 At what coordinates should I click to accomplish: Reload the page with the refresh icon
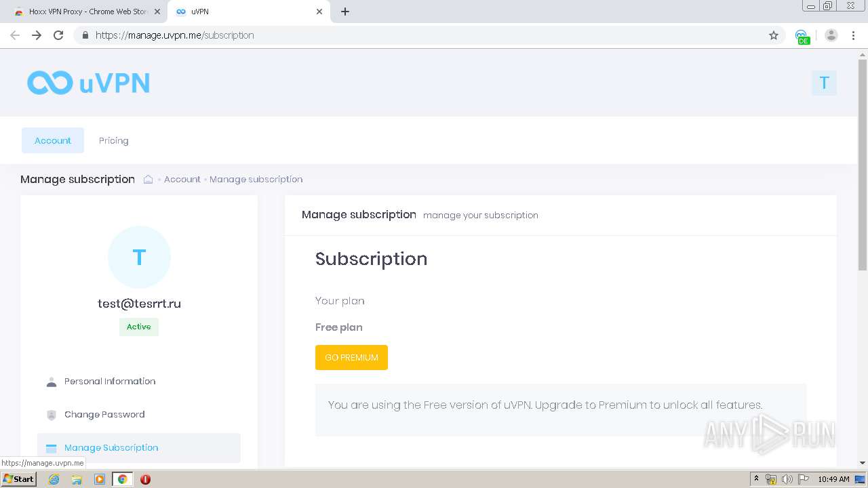pos(58,35)
